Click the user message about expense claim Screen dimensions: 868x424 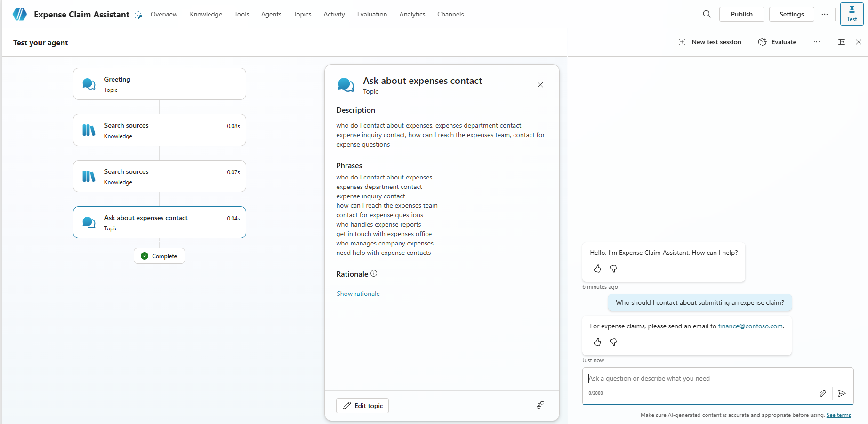click(x=700, y=302)
